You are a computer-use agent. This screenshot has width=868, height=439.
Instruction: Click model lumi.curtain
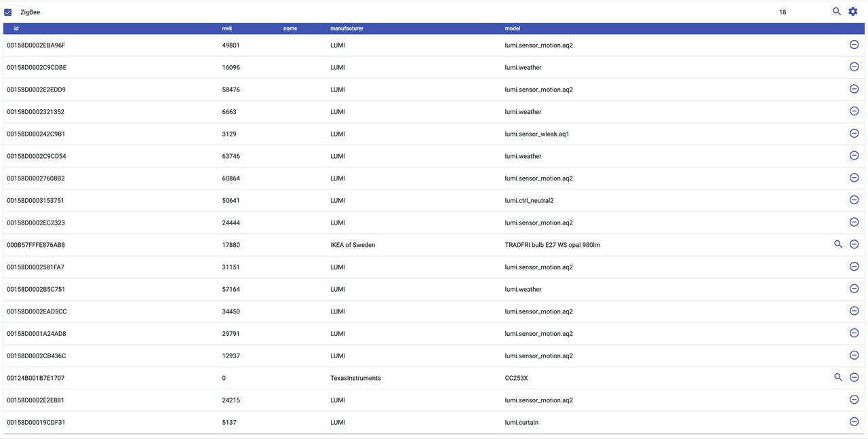click(x=521, y=422)
